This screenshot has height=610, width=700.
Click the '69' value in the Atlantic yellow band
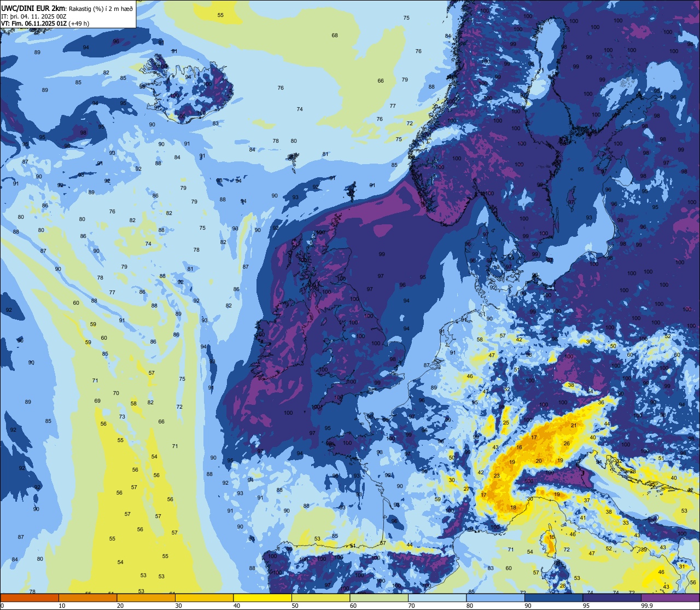(x=97, y=401)
